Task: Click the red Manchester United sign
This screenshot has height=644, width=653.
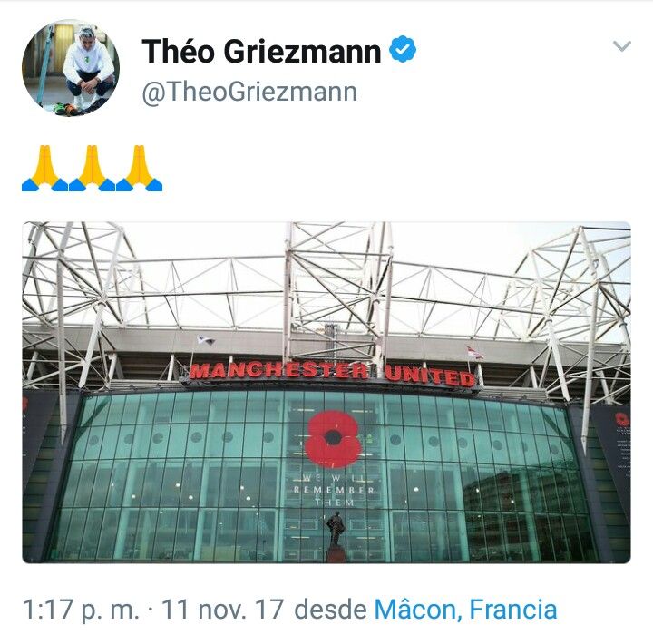Action: (332, 373)
